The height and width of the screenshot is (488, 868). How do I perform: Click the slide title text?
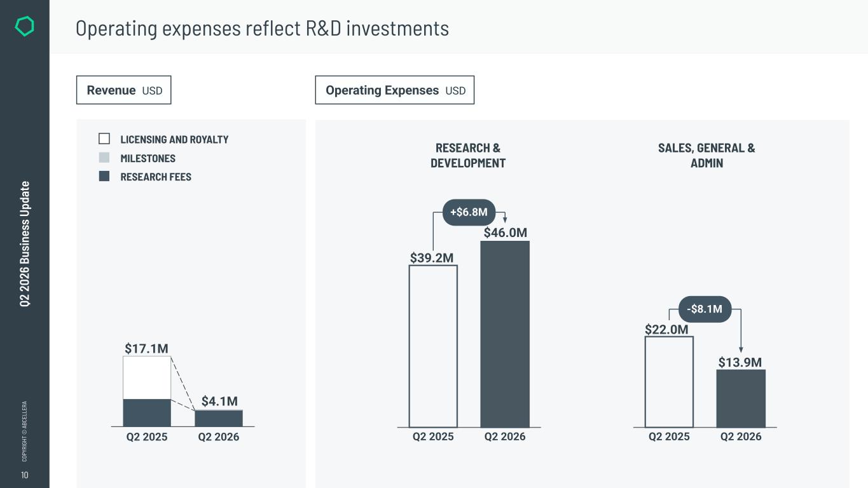pos(262,28)
